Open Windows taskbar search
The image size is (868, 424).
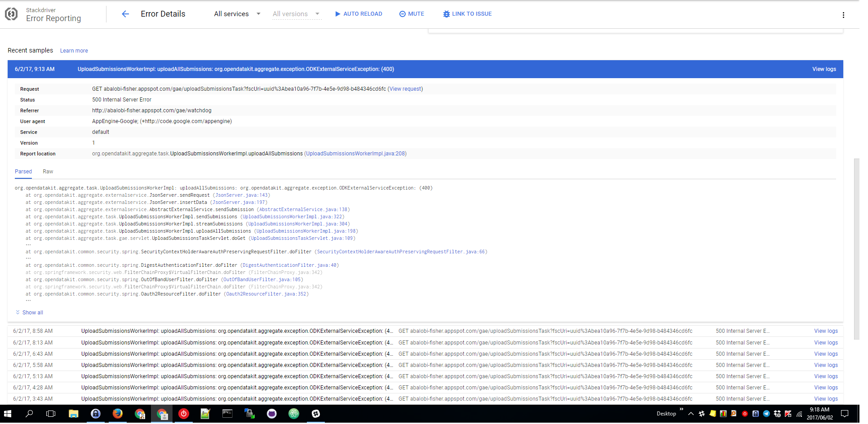click(x=29, y=414)
